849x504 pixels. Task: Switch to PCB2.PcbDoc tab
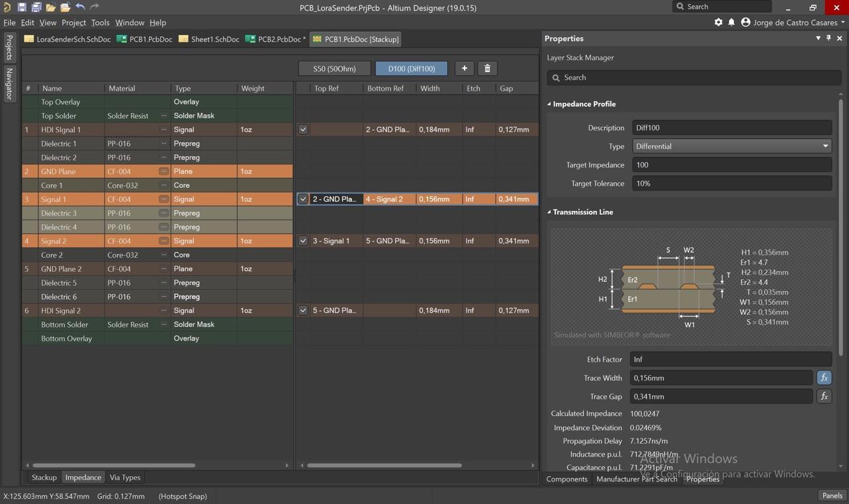point(275,39)
